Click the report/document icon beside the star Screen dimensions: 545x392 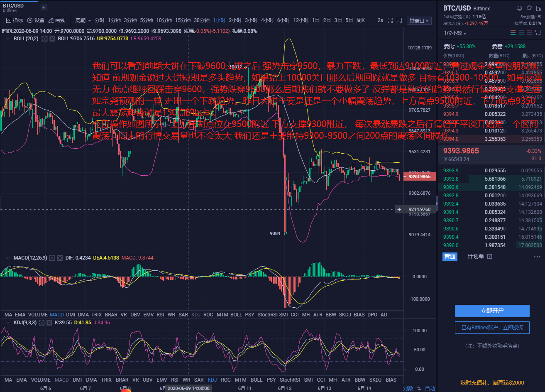[x=538, y=8]
